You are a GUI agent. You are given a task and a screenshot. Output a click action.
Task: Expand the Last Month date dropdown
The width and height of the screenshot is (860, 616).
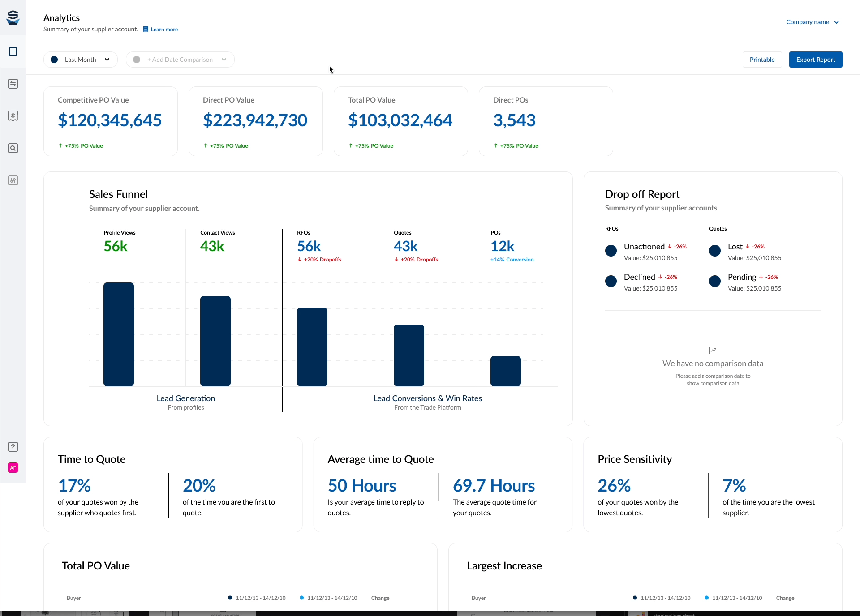[81, 60]
